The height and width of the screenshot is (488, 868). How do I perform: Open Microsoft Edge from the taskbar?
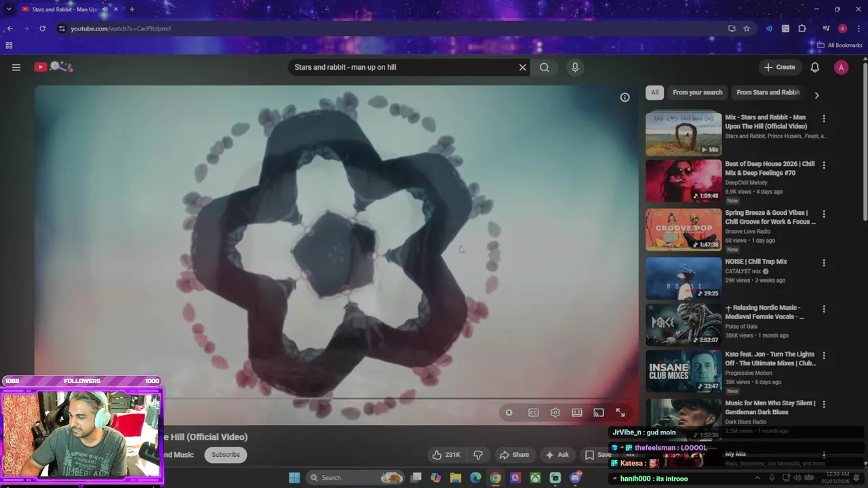pyautogui.click(x=475, y=478)
